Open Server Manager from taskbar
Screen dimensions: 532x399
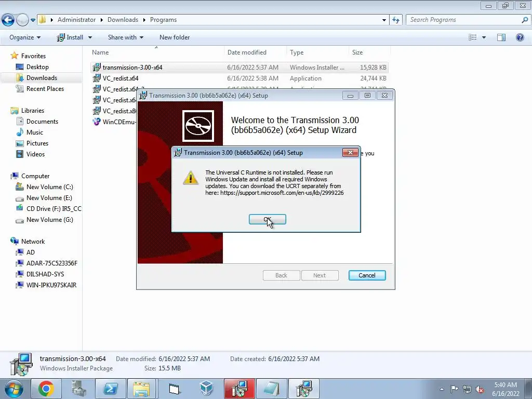click(78, 389)
